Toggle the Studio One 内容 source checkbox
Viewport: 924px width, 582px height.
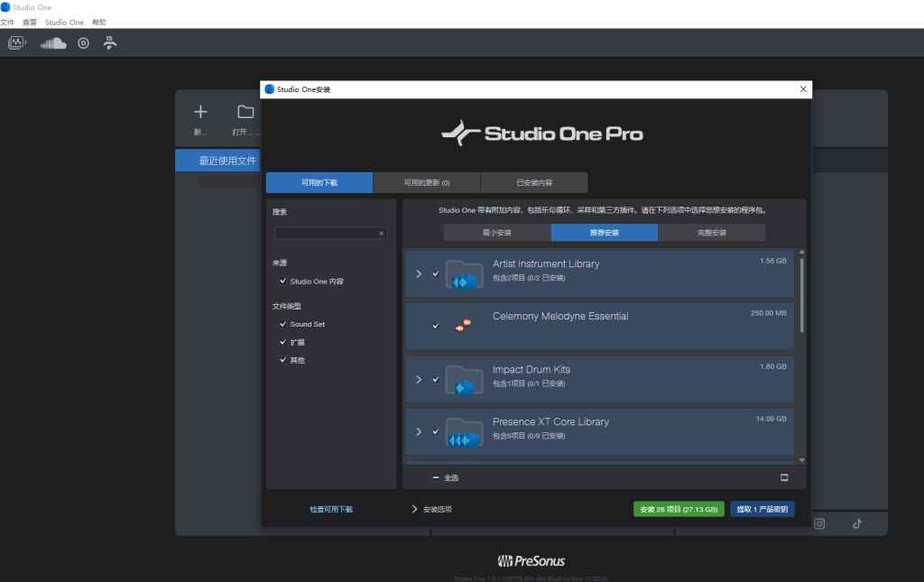(283, 281)
